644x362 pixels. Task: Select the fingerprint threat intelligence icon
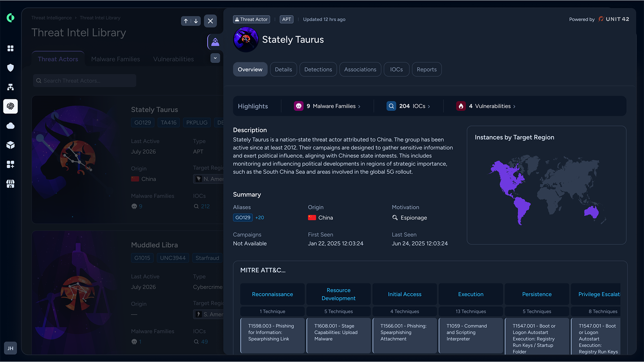coord(10,106)
